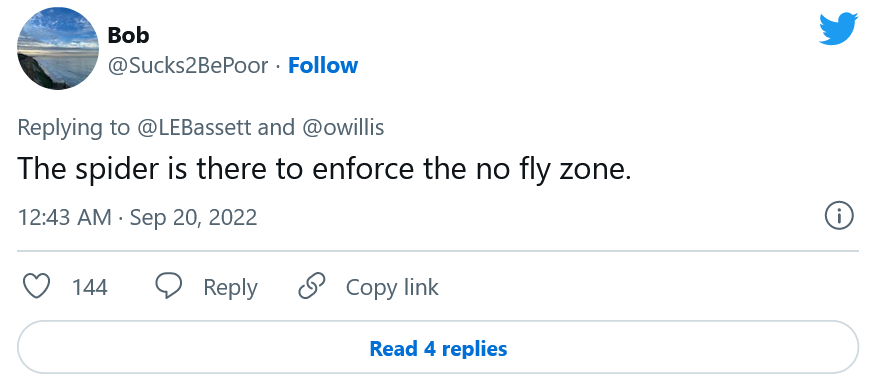Screen dimensions: 879x390
Task: Click the spider tweet text
Action: pyautogui.click(x=325, y=168)
